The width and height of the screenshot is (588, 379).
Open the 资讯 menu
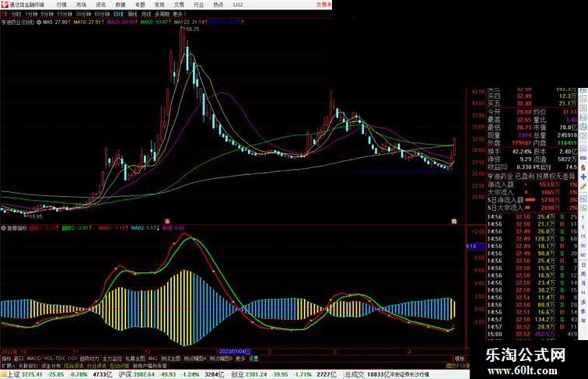click(x=101, y=4)
